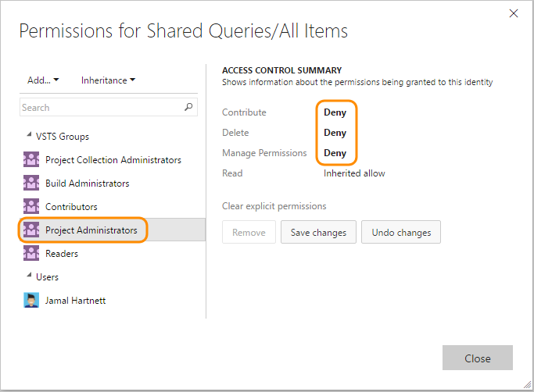Click the Read permission label
534x392 pixels.
click(x=232, y=173)
